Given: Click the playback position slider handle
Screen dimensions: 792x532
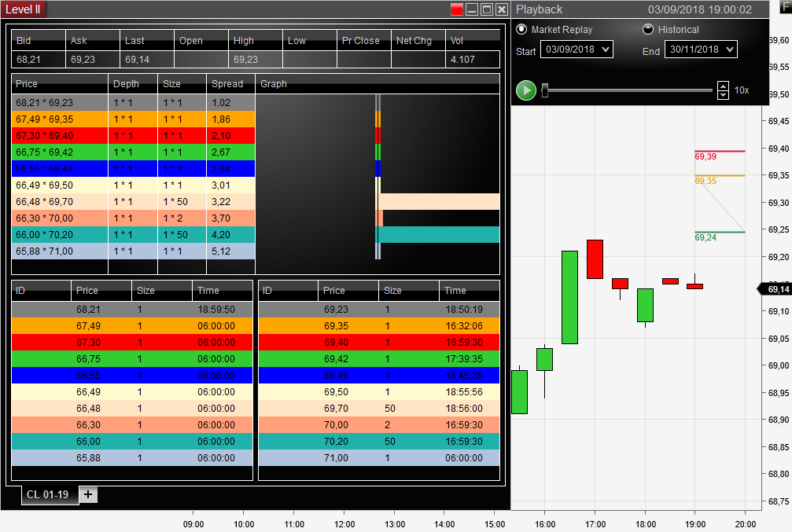Looking at the screenshot, I should [x=544, y=90].
